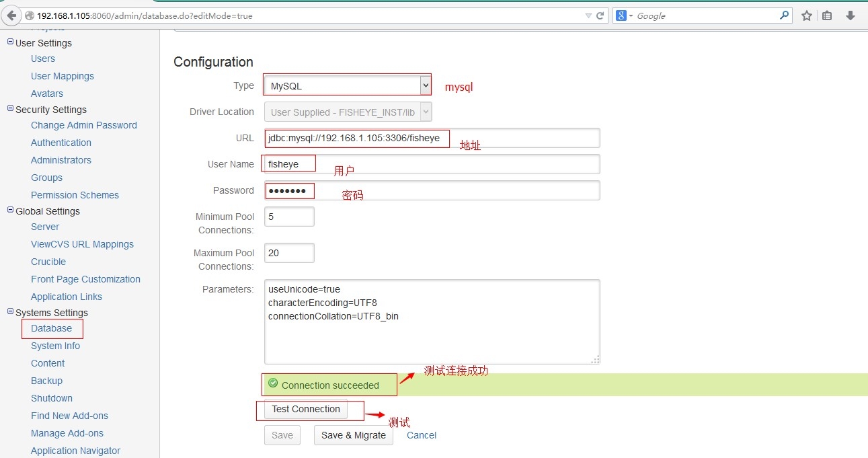Click the User Name field
Image resolution: width=868 pixels, height=458 pixels.
point(432,164)
